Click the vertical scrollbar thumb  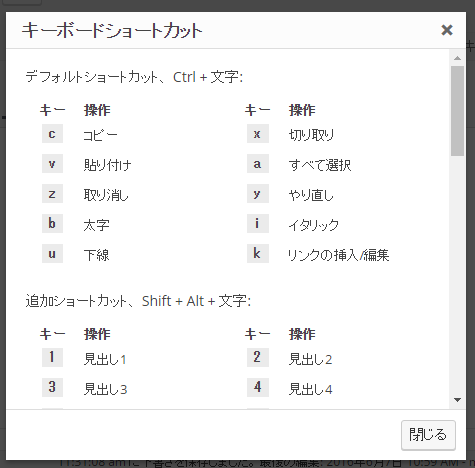point(457,111)
